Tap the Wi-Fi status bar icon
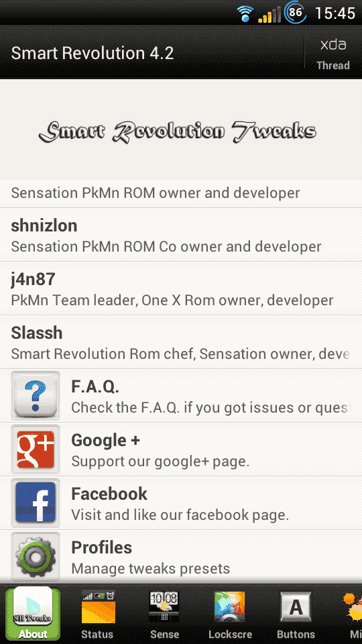This screenshot has width=362, height=644. click(245, 13)
